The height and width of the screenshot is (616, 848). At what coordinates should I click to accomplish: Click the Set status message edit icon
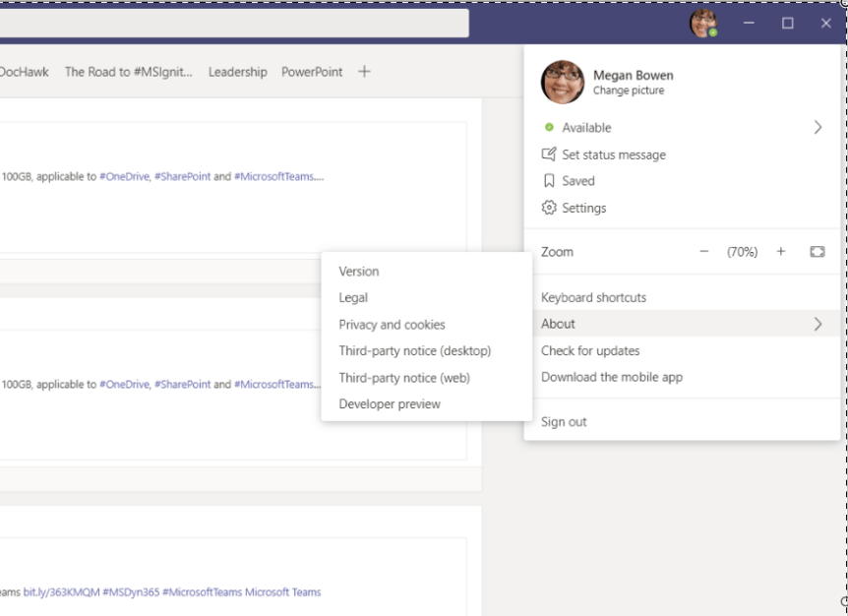[549, 154]
